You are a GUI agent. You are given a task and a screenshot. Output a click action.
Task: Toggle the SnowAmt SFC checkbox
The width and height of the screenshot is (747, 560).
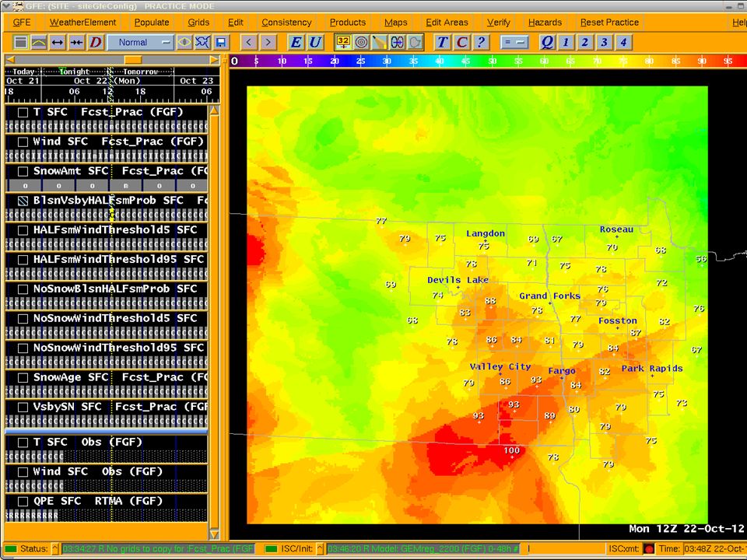tap(23, 171)
